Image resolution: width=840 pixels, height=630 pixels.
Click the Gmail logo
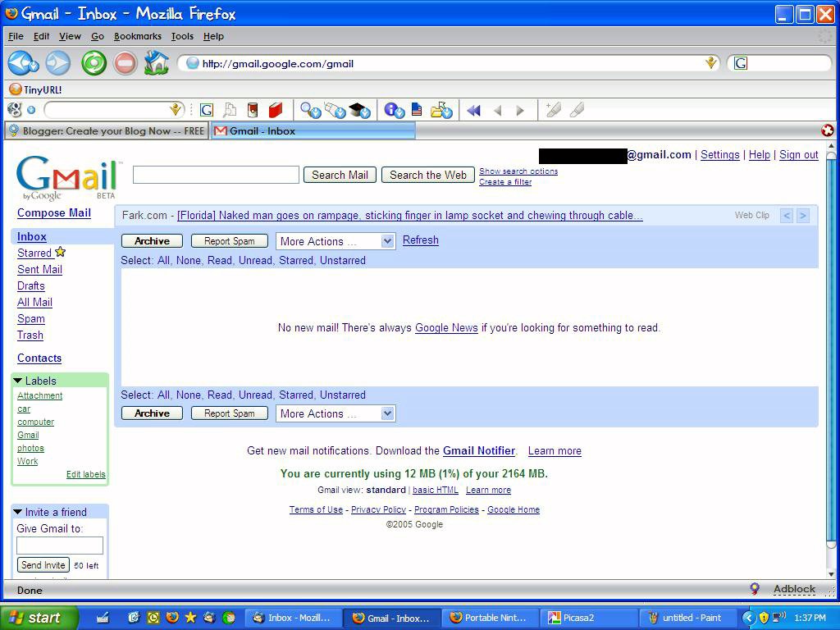pyautogui.click(x=67, y=178)
